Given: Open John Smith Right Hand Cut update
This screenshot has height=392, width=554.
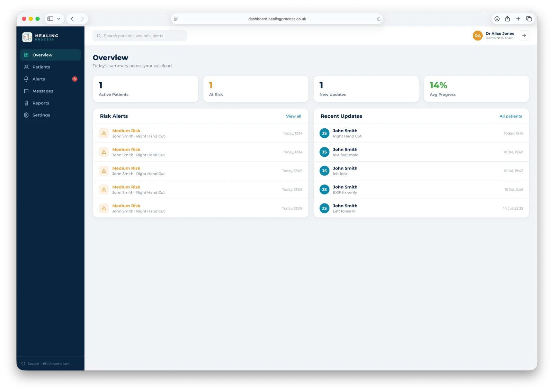Looking at the screenshot, I should [x=421, y=133].
